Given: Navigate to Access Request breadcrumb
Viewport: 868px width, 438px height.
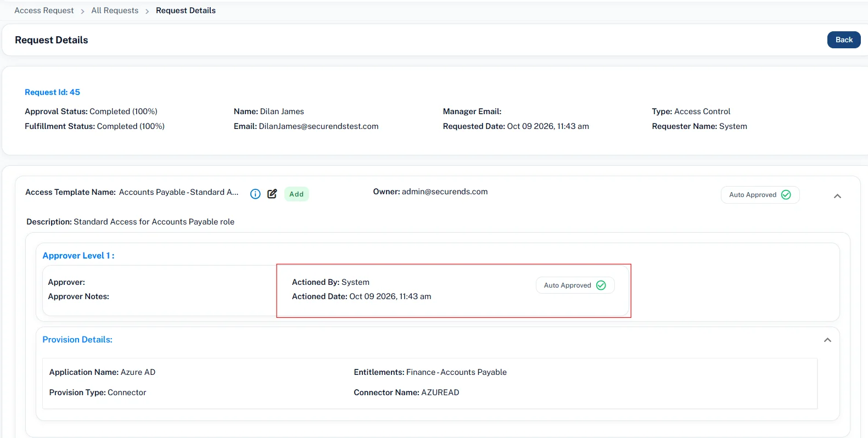Looking at the screenshot, I should 44,10.
